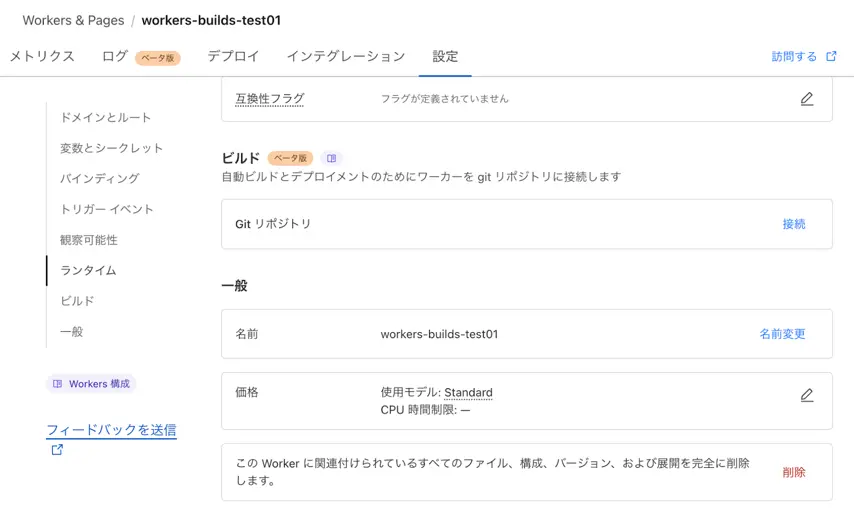Edit the 互換性フラグ pencil icon
Screen dimensions: 854x510
[807, 99]
